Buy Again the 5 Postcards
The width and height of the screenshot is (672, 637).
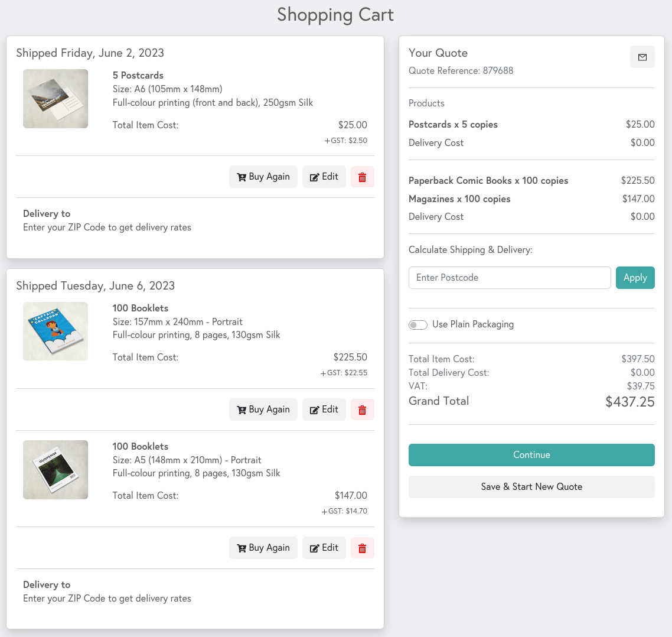pyautogui.click(x=263, y=177)
